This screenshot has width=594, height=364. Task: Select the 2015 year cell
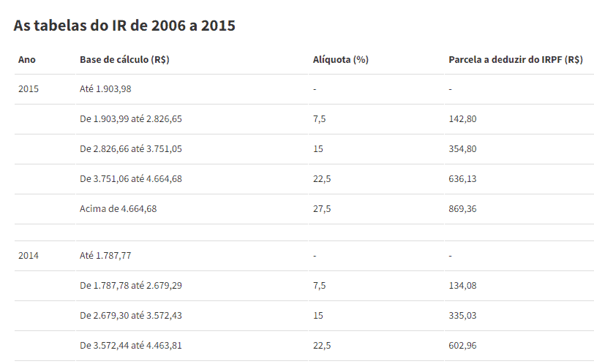point(29,89)
